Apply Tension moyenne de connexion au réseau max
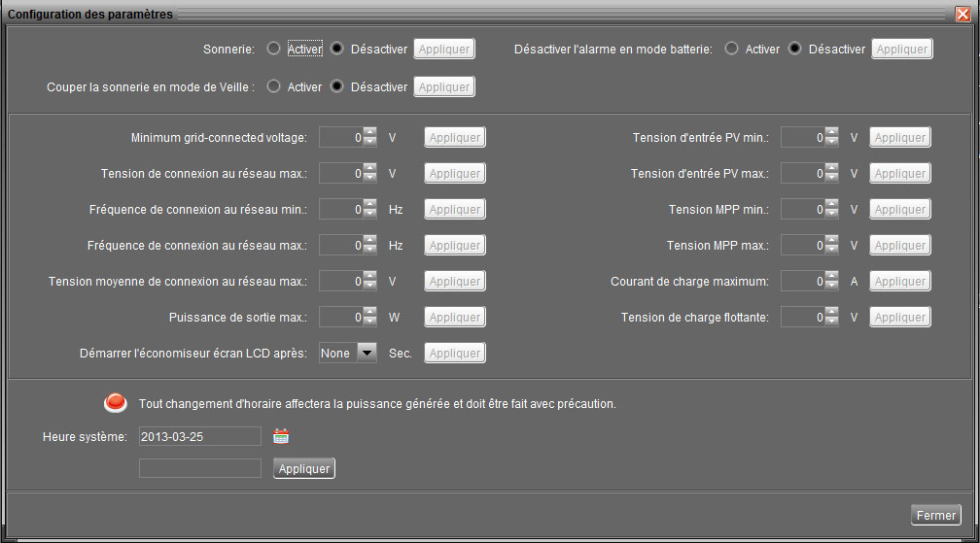This screenshot has width=980, height=543. click(x=455, y=282)
